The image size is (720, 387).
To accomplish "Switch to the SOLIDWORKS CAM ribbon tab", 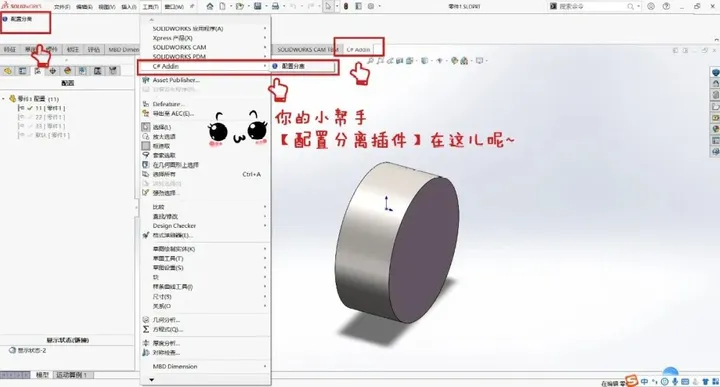I will [308, 49].
